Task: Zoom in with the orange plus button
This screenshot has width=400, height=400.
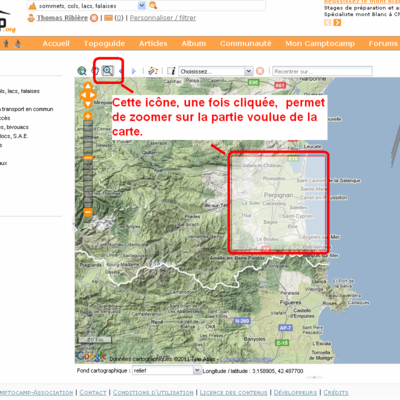Action: [88, 116]
